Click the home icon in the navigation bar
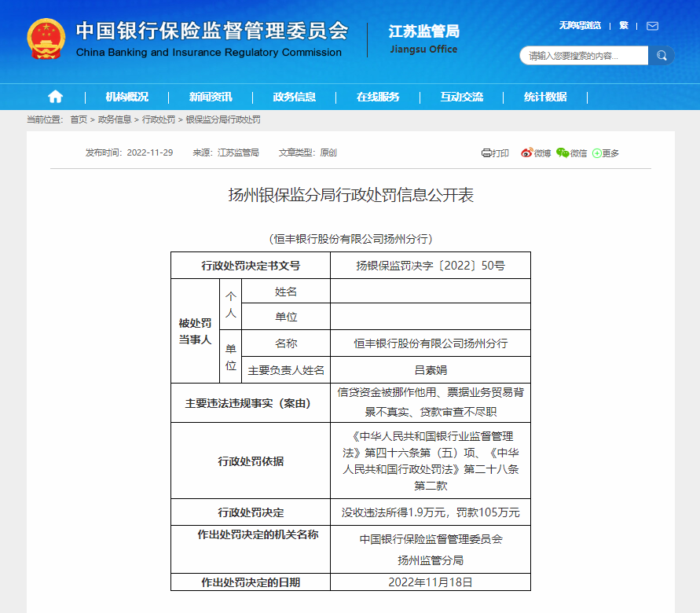This screenshot has width=700, height=613. coord(54,97)
